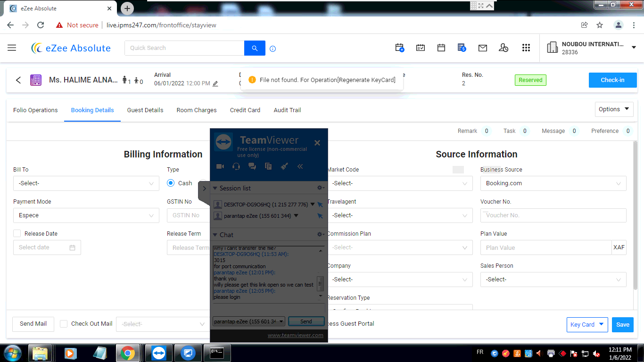Open Business Source Booking.com dropdown

tap(553, 183)
